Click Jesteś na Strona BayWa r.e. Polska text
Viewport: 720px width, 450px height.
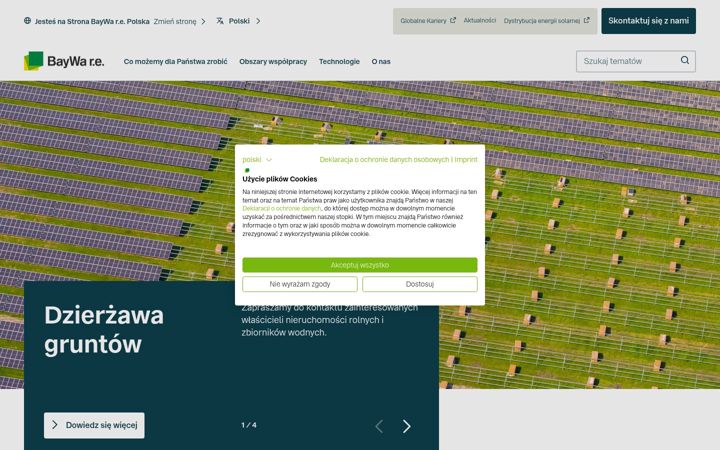(92, 21)
